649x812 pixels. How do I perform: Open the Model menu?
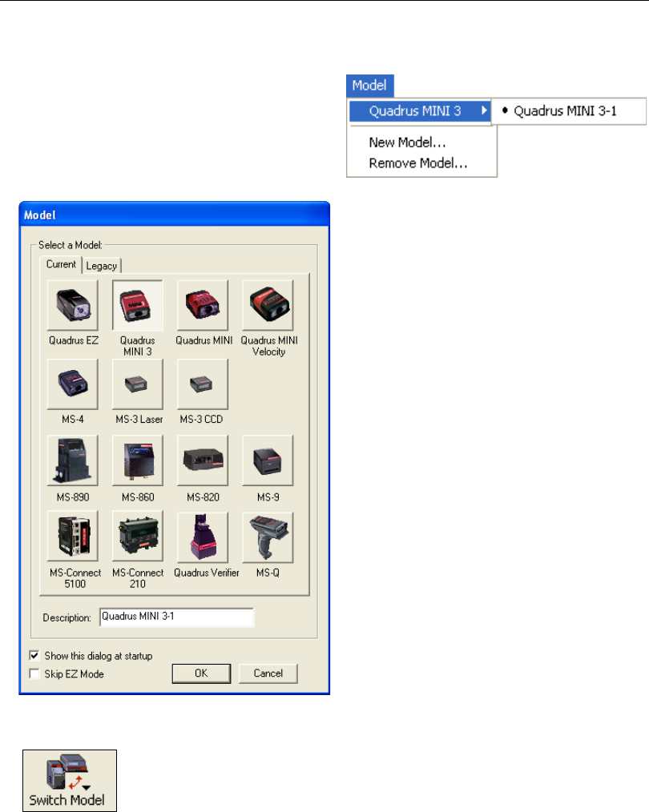coord(370,86)
